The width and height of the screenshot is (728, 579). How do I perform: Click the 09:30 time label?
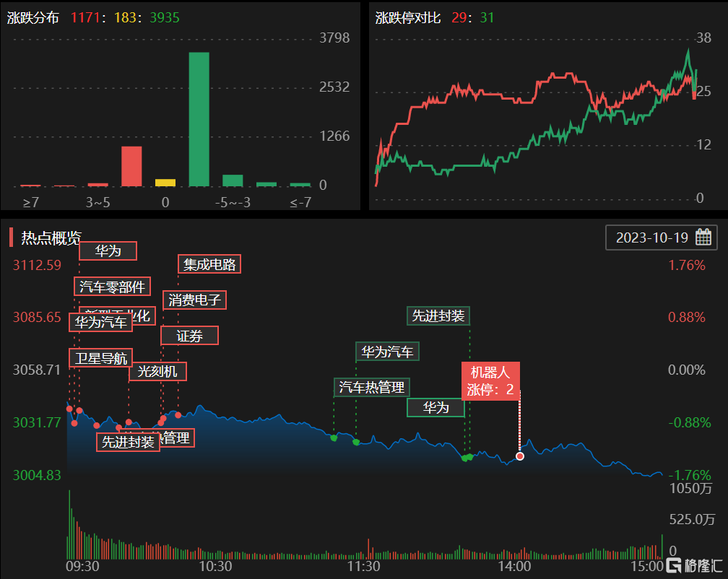(82, 567)
